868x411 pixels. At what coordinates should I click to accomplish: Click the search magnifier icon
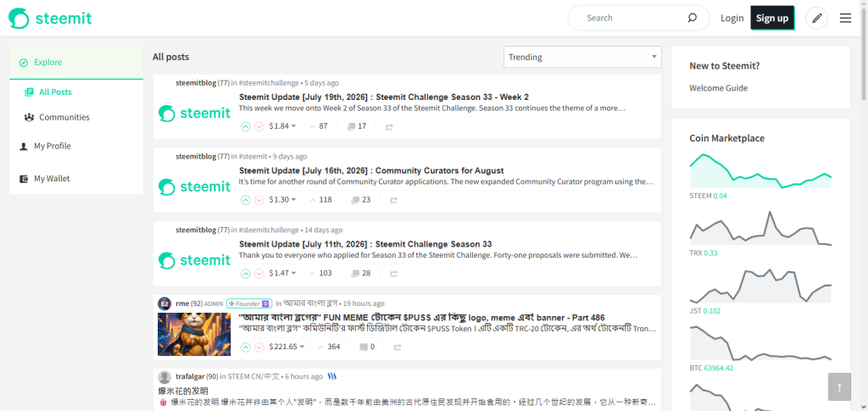(692, 18)
